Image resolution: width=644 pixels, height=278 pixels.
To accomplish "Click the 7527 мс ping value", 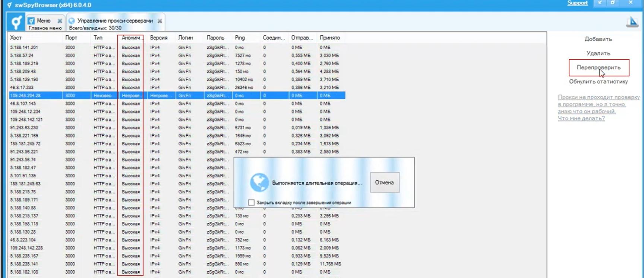I will click(243, 56).
